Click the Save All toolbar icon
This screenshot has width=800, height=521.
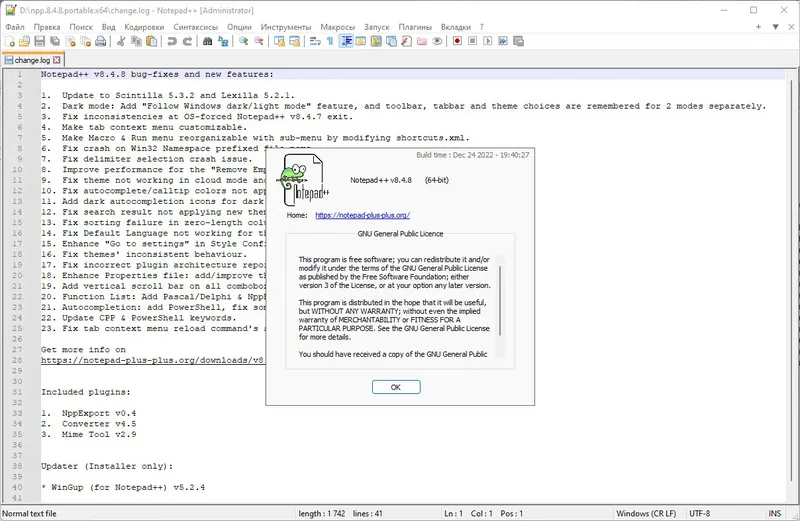[x=55, y=41]
